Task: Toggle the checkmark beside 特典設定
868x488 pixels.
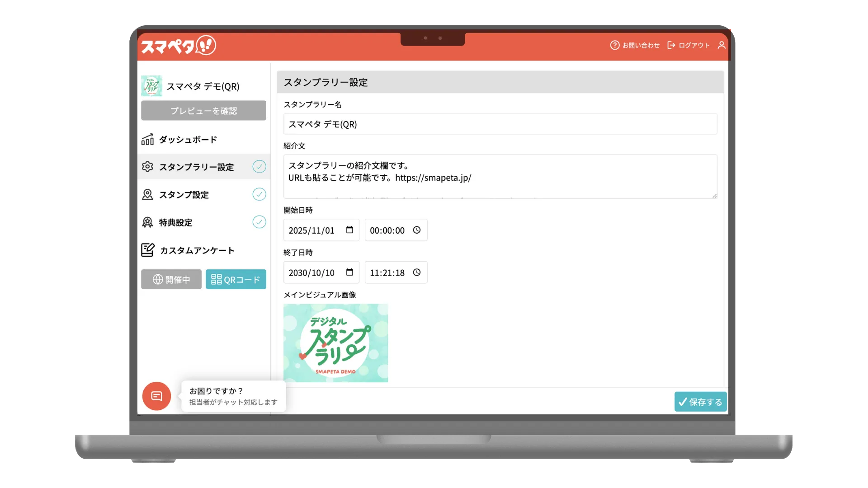Action: point(259,222)
